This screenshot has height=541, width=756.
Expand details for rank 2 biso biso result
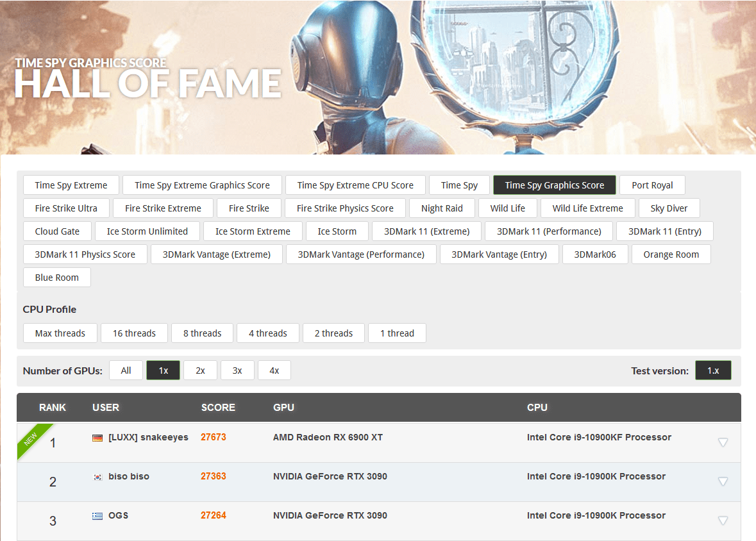723,481
